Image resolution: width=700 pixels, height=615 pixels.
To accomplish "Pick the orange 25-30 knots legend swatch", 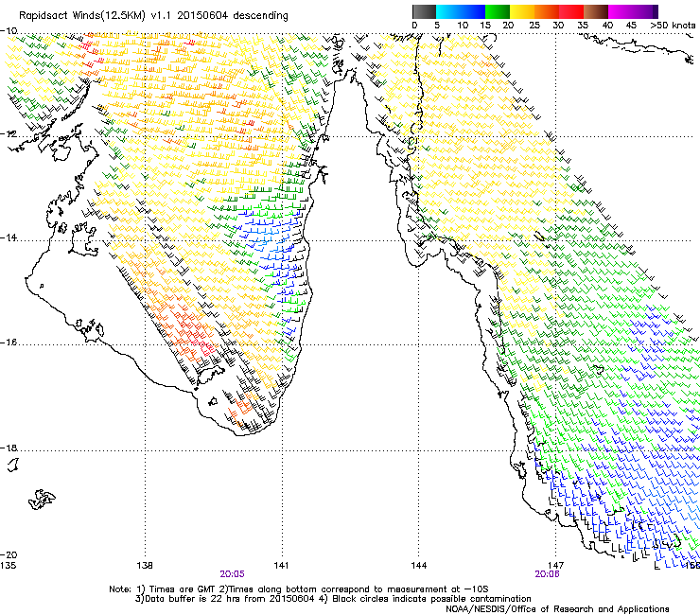I will (x=547, y=11).
